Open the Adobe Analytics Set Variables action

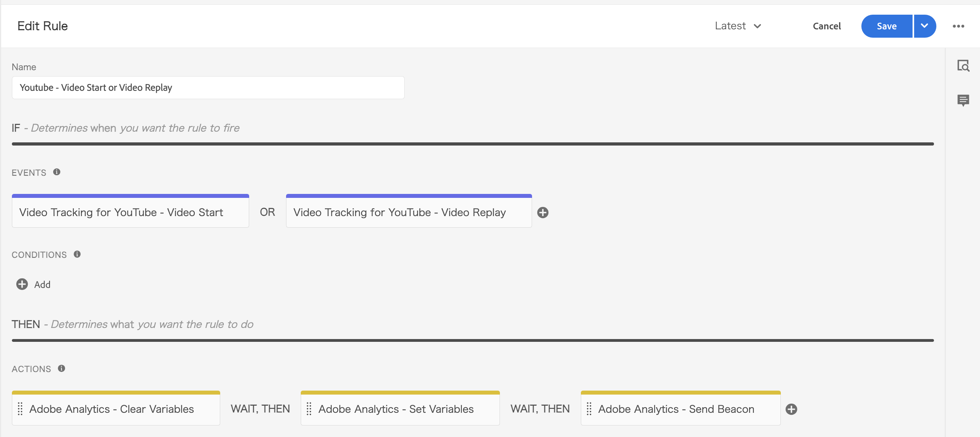coord(400,408)
